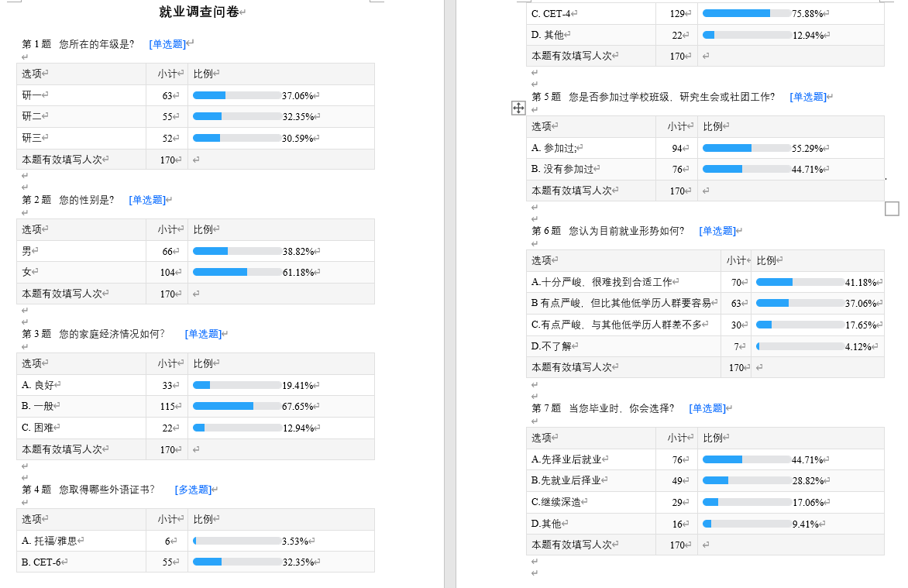
Task: Click the count cell showing 104
Action: click(x=167, y=273)
